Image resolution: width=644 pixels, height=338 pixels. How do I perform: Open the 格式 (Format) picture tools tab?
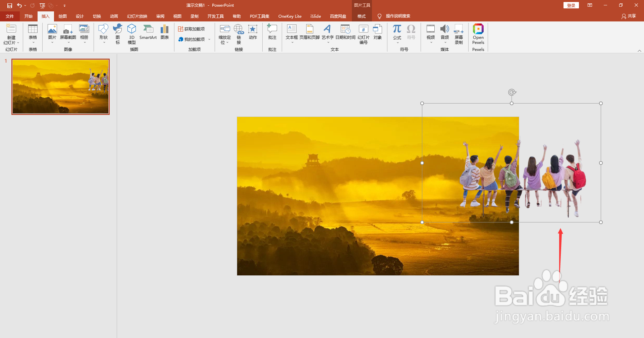point(362,16)
